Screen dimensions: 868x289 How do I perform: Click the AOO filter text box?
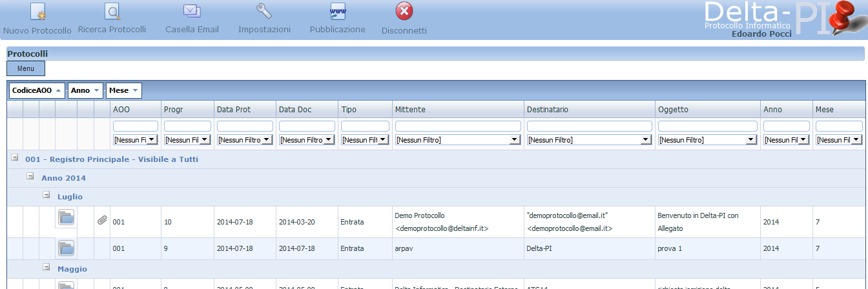click(136, 126)
